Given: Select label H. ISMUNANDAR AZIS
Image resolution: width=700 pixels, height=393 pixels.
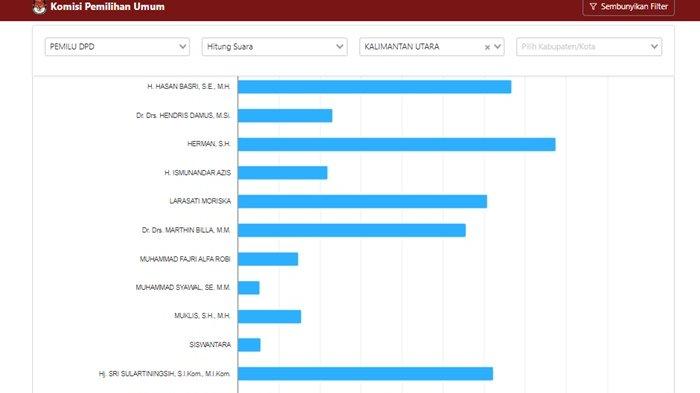Looking at the screenshot, I should click(197, 172).
